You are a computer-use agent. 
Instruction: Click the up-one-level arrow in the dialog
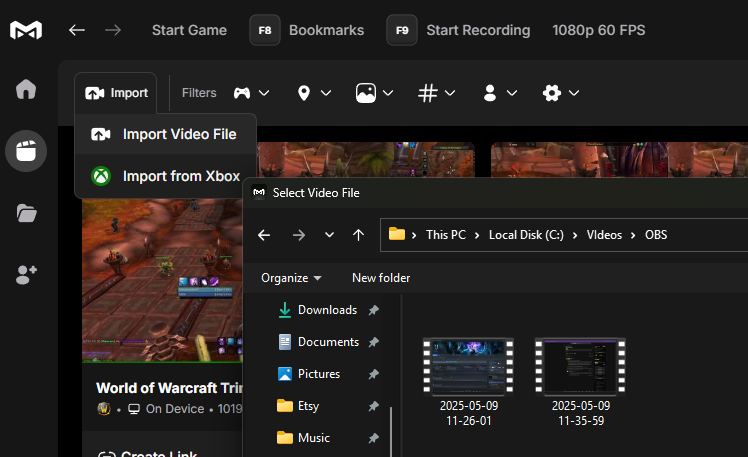pyautogui.click(x=358, y=235)
